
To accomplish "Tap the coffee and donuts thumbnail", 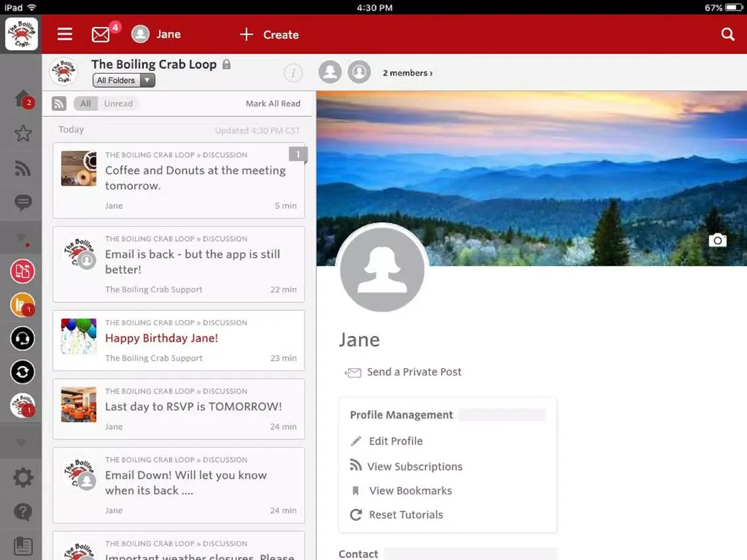I will pyautogui.click(x=79, y=168).
